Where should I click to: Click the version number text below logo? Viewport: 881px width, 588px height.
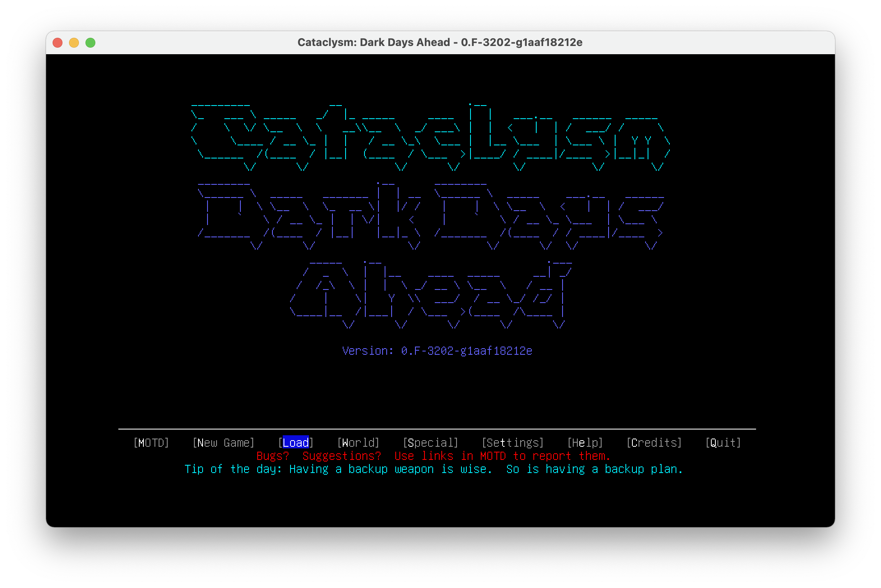tap(437, 351)
